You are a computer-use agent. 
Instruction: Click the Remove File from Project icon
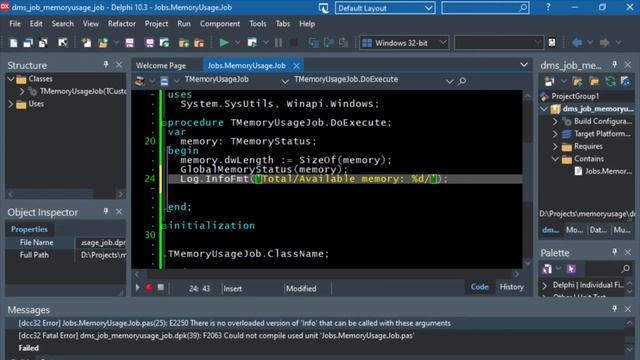pos(199,43)
